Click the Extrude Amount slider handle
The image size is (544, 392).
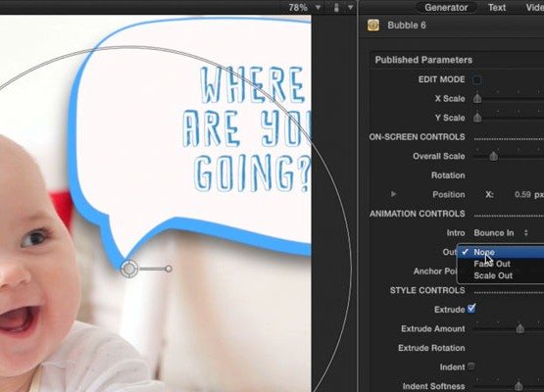click(x=519, y=328)
